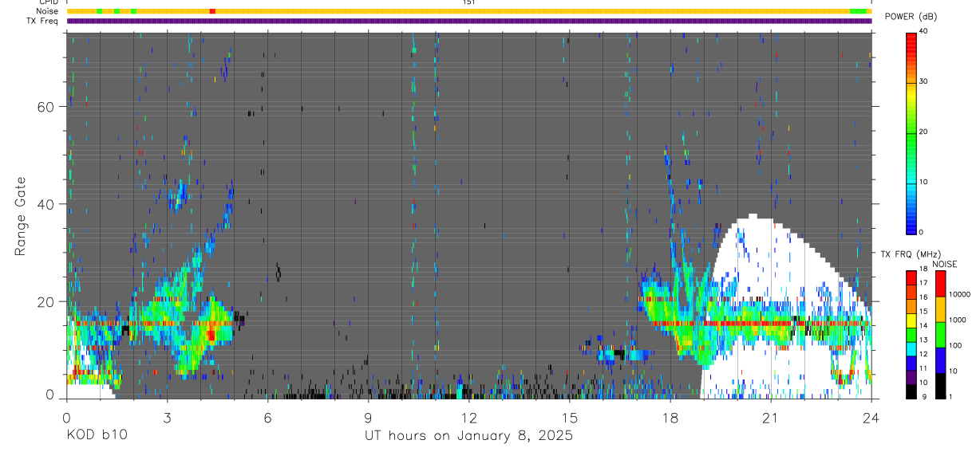Click the blue 10 segment of the NOISE bar
Viewport: 980px width, 452px height.
point(941,360)
